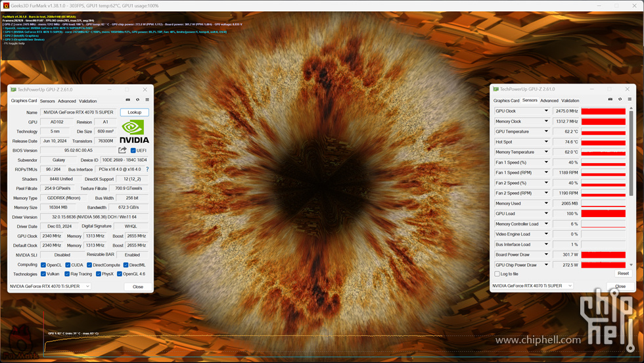644x363 pixels.
Task: Switch to Sensors tab in left GPU-Z window
Action: [47, 101]
